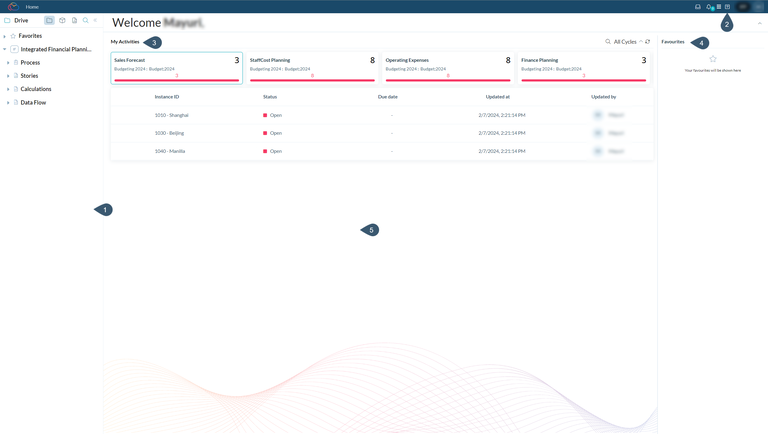
Task: Refresh the My Activities list
Action: click(648, 42)
